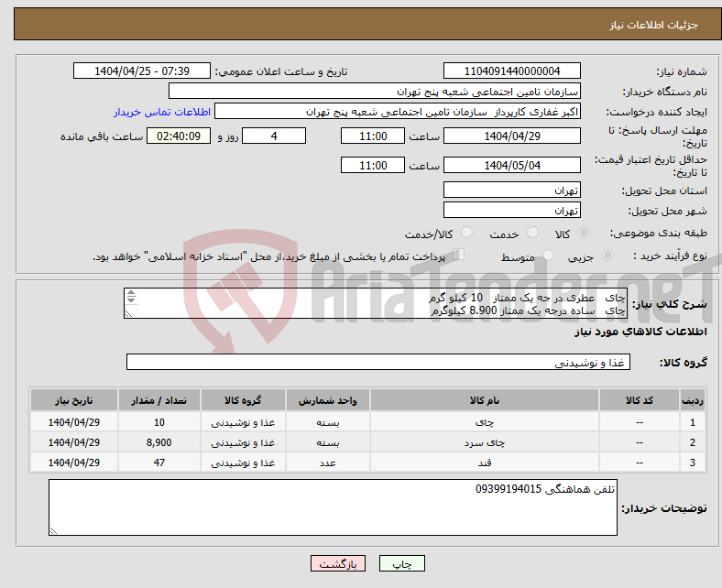This screenshot has width=722, height=588.
Task: Click the delivery province field تهران
Action: click(x=511, y=190)
